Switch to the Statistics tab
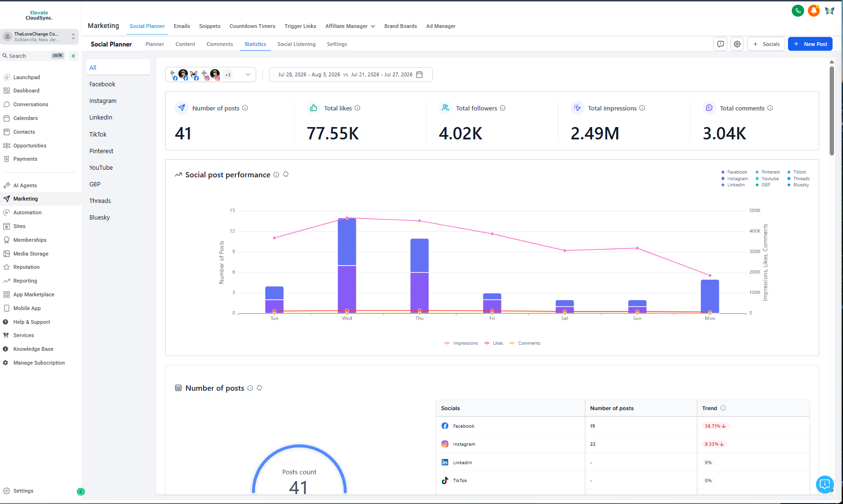 [255, 44]
